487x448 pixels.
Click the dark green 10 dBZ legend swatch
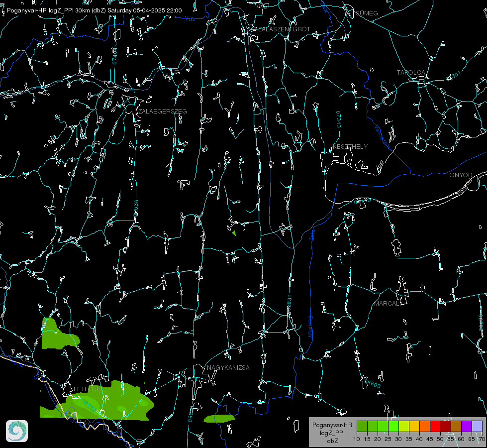[362, 426]
